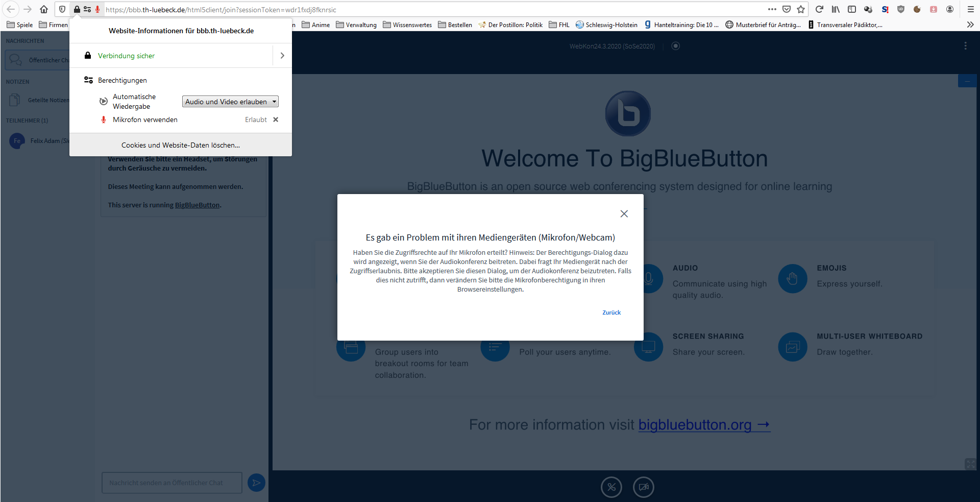Screen dimensions: 980x502
Task: Open the FHL bookmarks folder
Action: pos(559,25)
